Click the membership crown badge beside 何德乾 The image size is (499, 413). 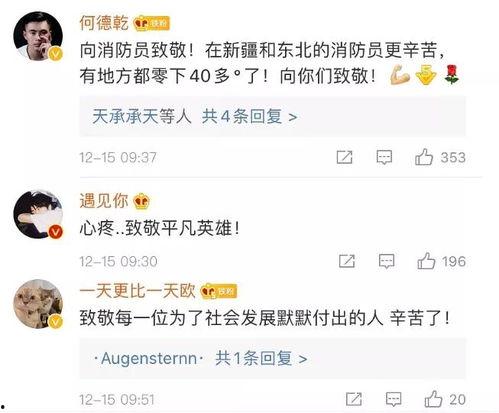[x=151, y=23]
